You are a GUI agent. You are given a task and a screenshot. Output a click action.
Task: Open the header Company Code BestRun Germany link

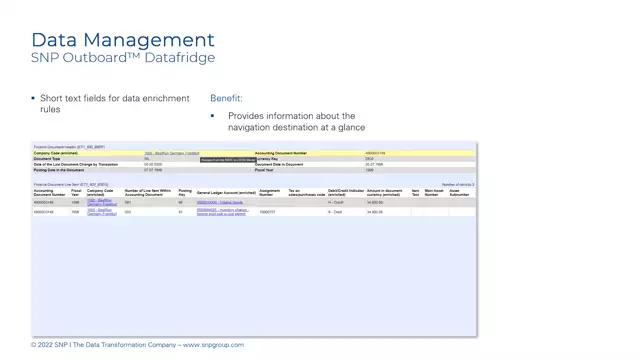[172, 153]
